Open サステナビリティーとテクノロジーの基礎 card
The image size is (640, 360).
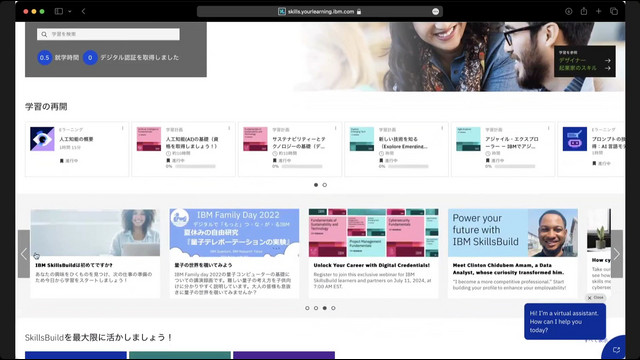(290, 149)
